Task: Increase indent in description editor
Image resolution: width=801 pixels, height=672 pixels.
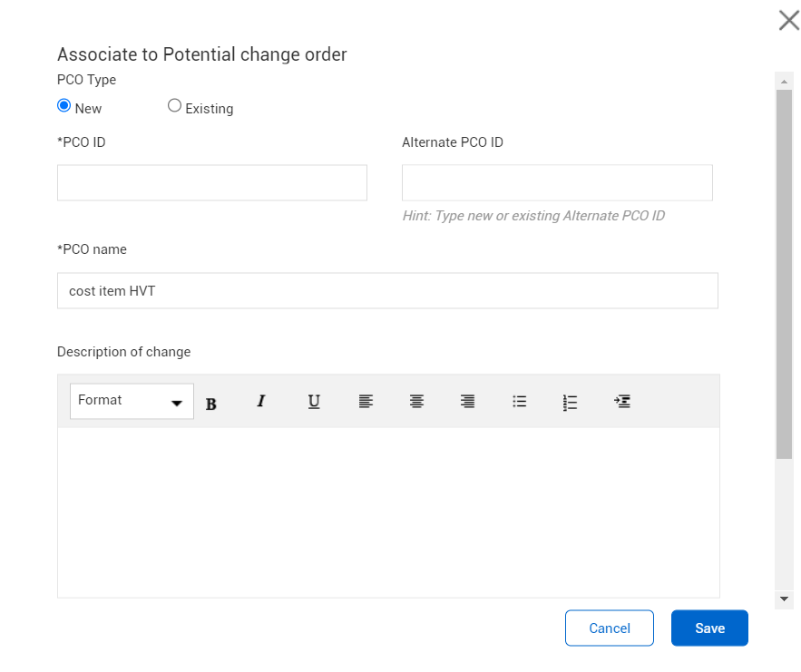Action: (621, 402)
